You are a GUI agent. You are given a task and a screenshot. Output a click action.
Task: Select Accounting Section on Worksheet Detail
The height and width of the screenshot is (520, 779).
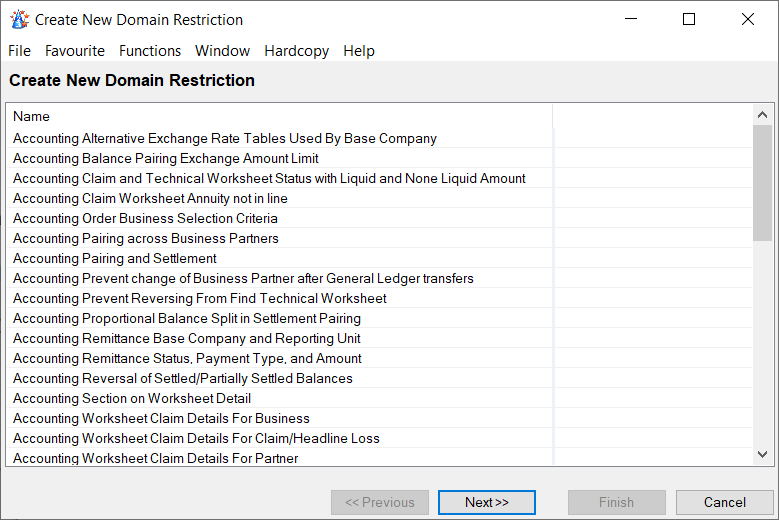[x=132, y=399]
